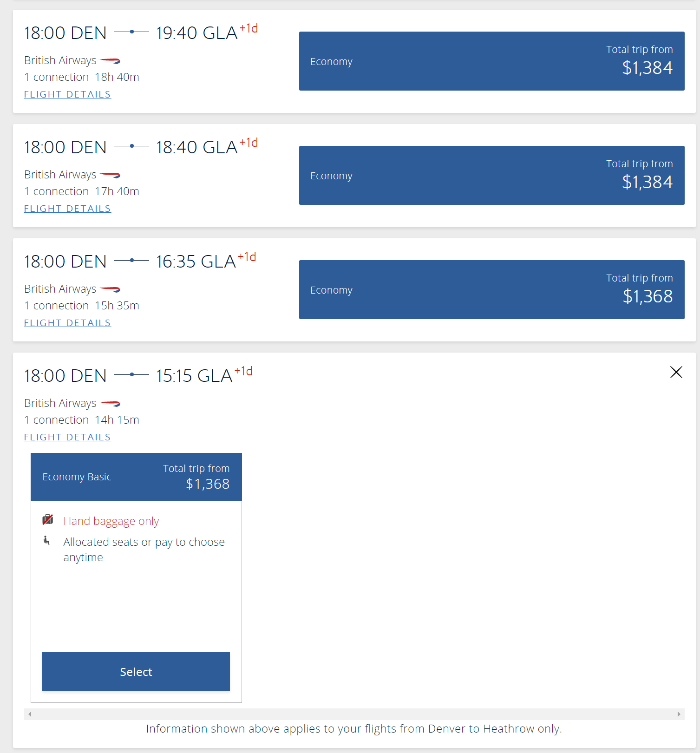Open Flight Details for the 18h 40m flight

point(67,94)
